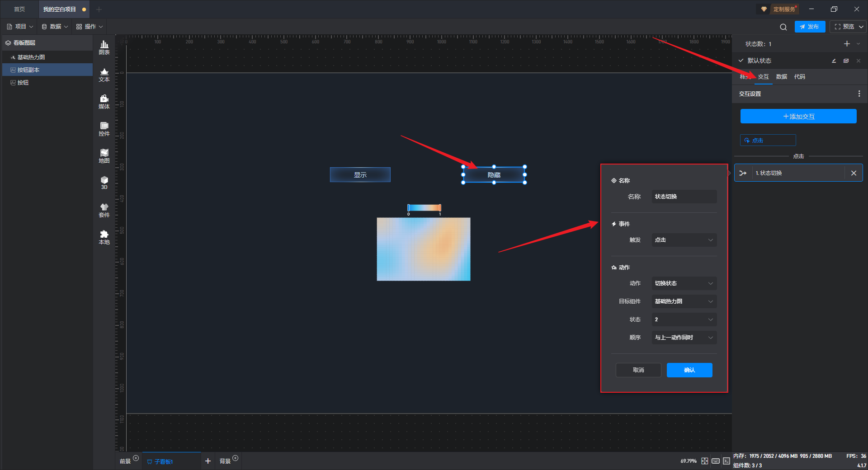Open the 触发 trigger dropdown
The width and height of the screenshot is (868, 470).
(x=684, y=240)
